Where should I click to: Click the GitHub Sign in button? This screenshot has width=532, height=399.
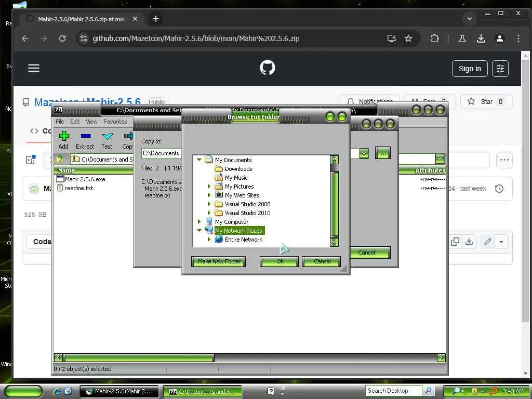[x=470, y=69]
